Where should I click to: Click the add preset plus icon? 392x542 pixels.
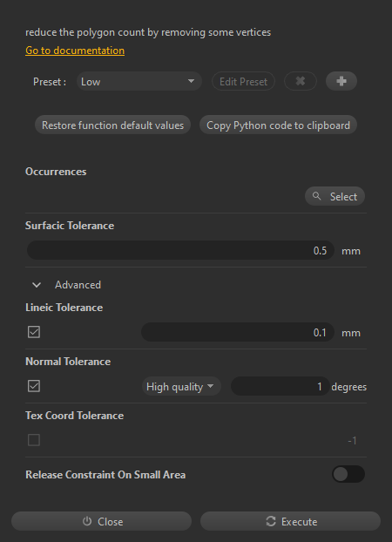point(341,81)
